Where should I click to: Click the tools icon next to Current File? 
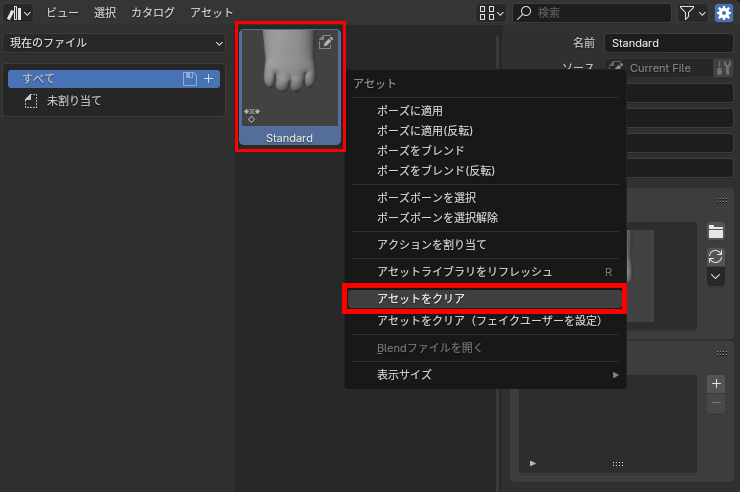click(723, 68)
